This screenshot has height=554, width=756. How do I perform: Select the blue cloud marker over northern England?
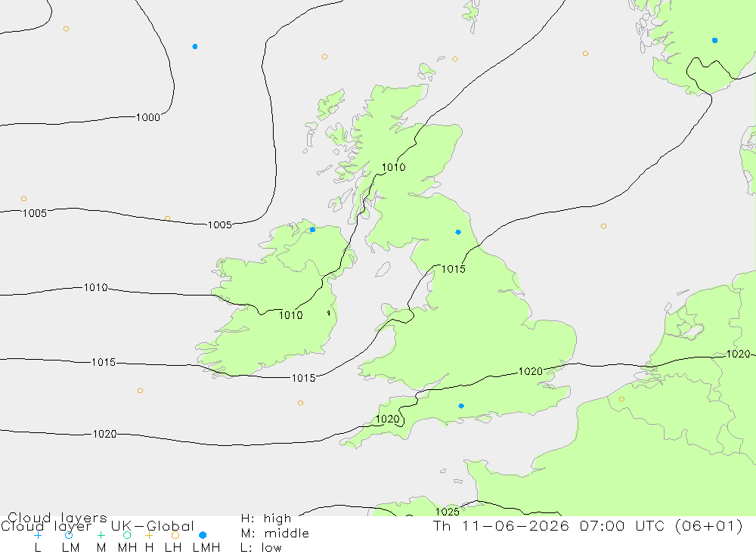click(458, 232)
